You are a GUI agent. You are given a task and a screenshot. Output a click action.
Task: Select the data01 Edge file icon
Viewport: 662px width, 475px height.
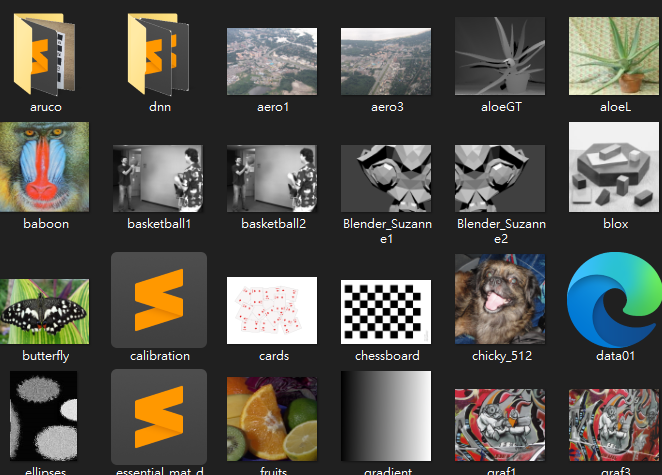coord(613,300)
